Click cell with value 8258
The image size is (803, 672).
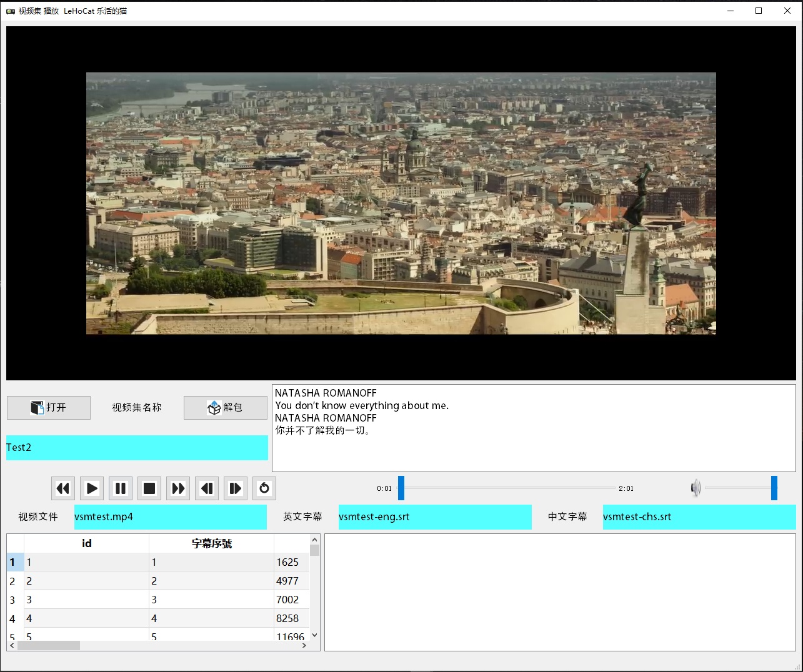pos(291,618)
